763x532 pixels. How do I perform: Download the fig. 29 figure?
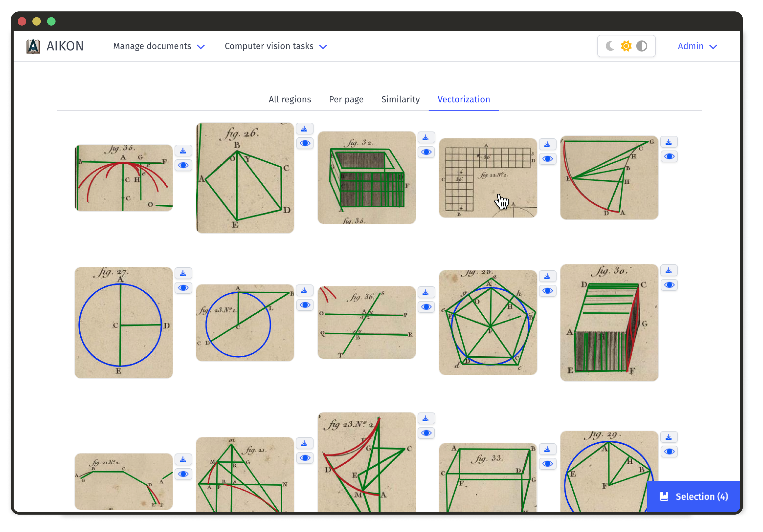pos(669,437)
